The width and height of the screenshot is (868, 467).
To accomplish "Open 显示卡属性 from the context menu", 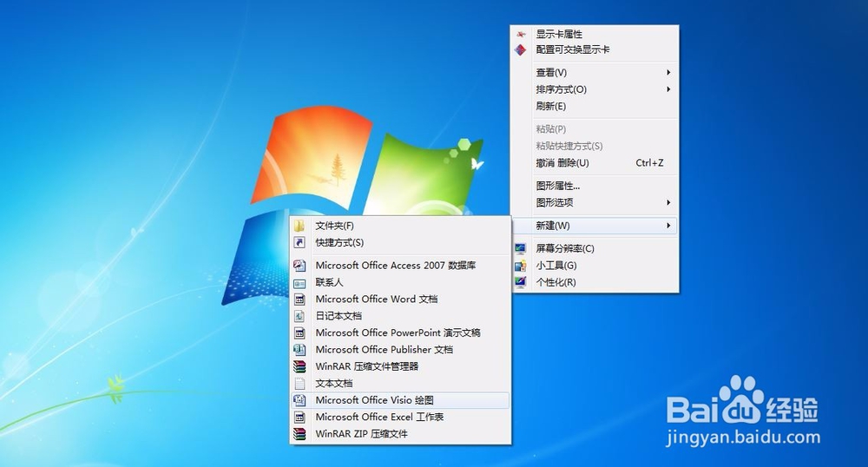I will 595,35.
